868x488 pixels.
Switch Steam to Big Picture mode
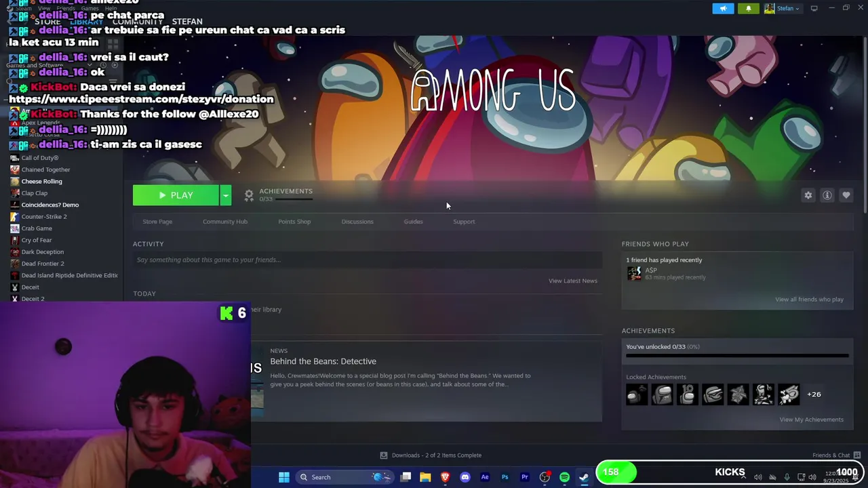[814, 8]
